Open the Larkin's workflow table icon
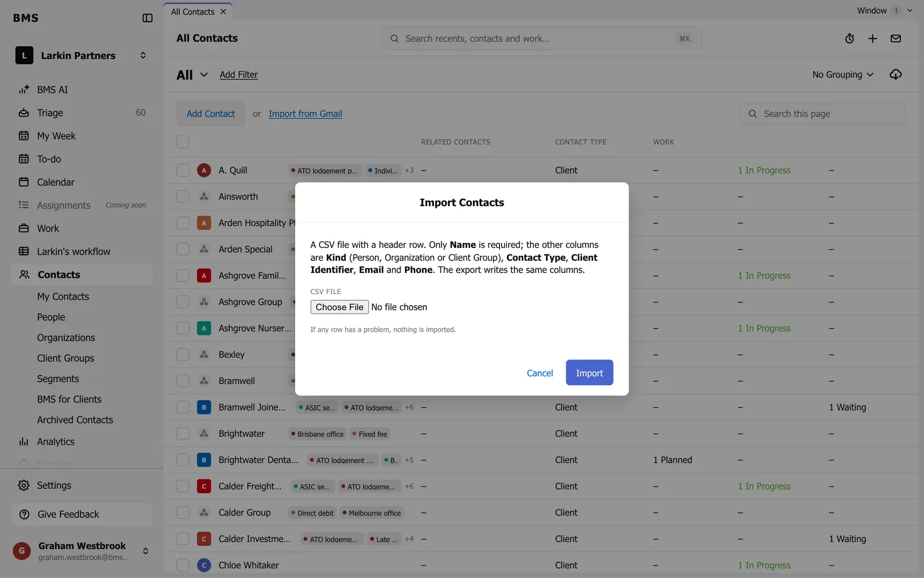 coord(24,251)
